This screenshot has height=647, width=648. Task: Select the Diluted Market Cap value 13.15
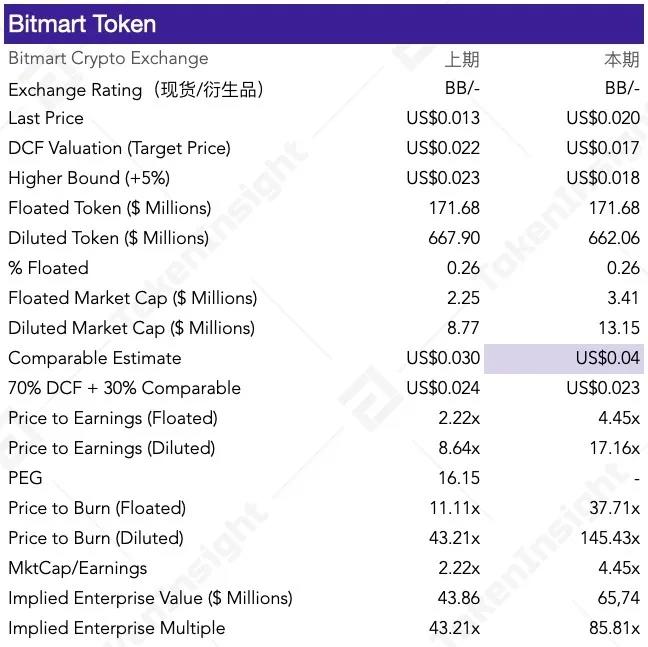pos(618,328)
